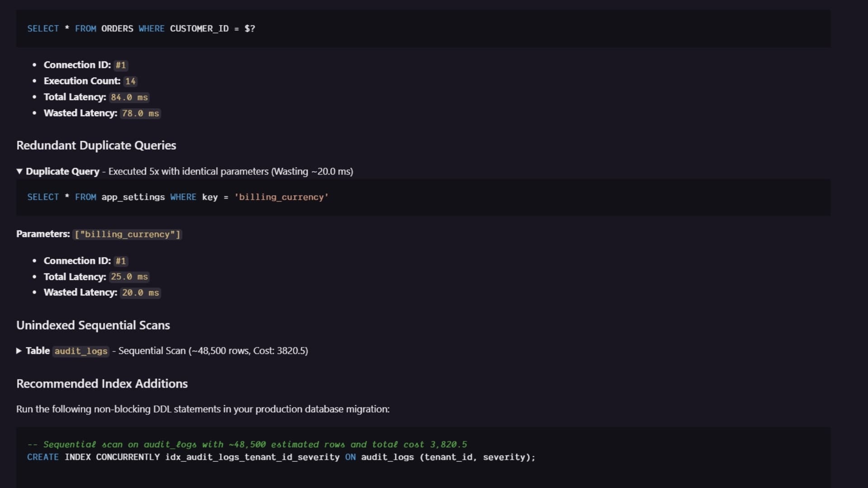Click the Redundant Duplicate Queries heading
Viewport: 868px width, 488px height.
click(96, 145)
